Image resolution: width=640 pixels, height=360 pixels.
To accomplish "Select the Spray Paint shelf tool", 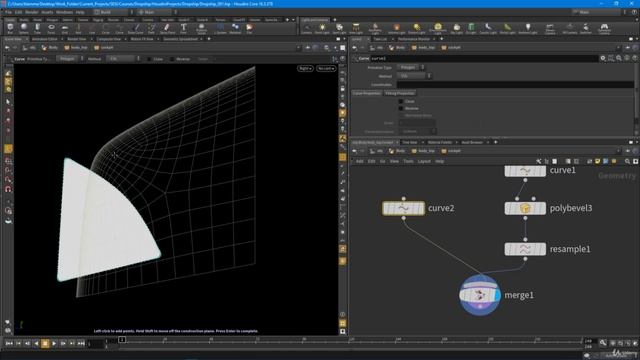I will [167, 29].
